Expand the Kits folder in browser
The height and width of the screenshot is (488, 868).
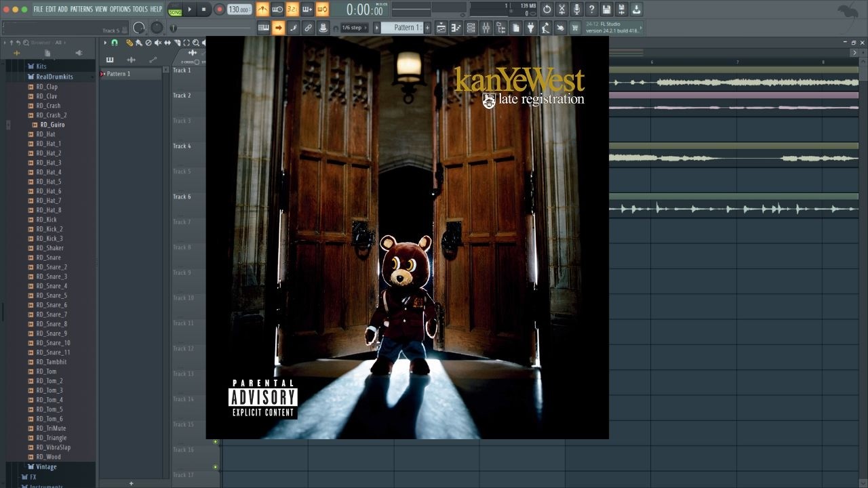pos(41,66)
